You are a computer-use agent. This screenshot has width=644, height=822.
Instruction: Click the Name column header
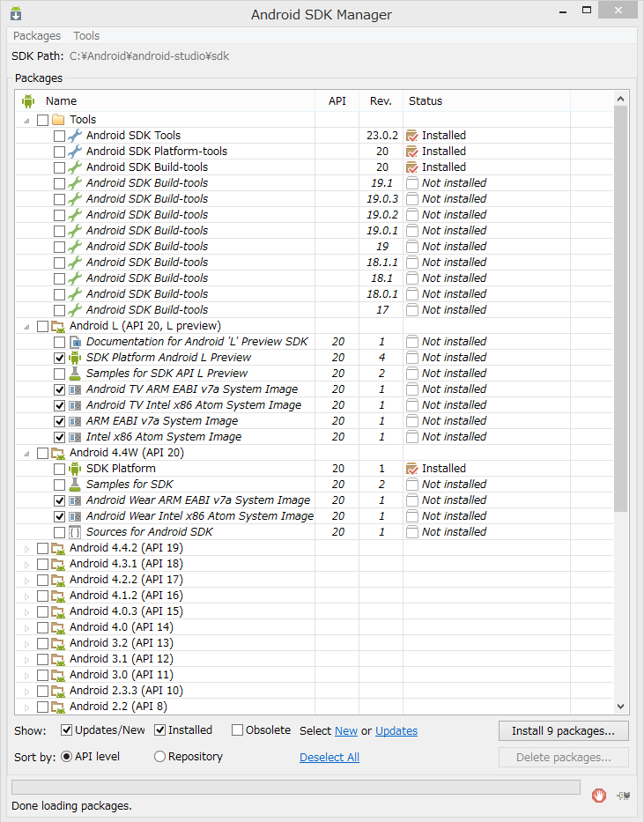(166, 101)
